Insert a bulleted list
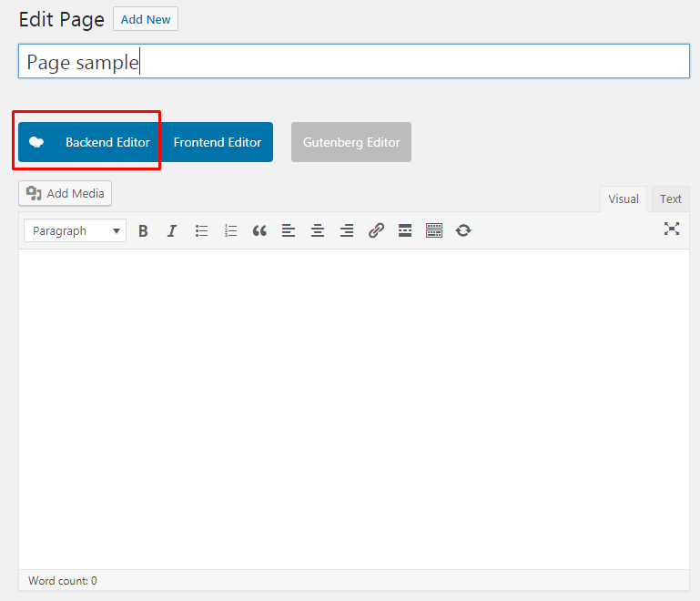700x601 pixels. pyautogui.click(x=201, y=231)
